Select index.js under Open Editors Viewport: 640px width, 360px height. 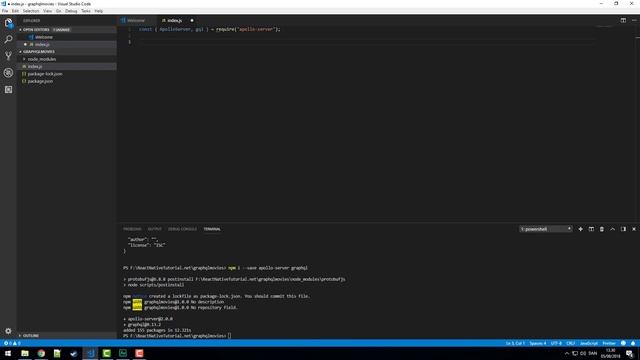pyautogui.click(x=67, y=44)
